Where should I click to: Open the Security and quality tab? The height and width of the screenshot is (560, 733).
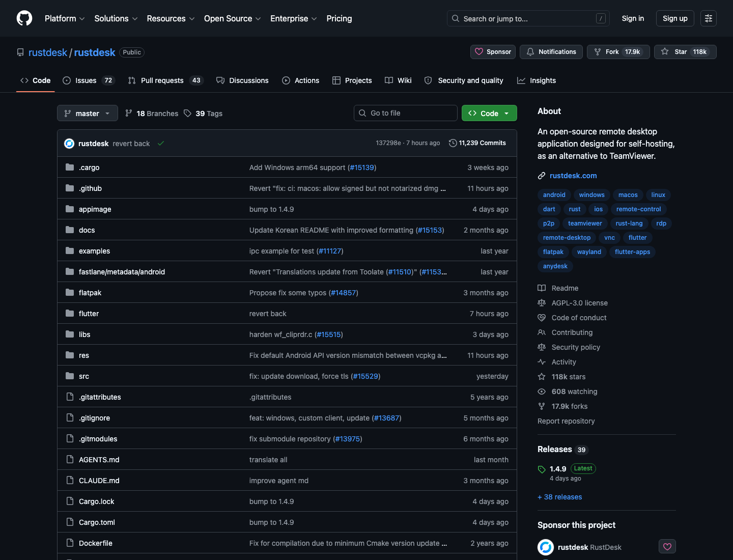click(x=464, y=80)
